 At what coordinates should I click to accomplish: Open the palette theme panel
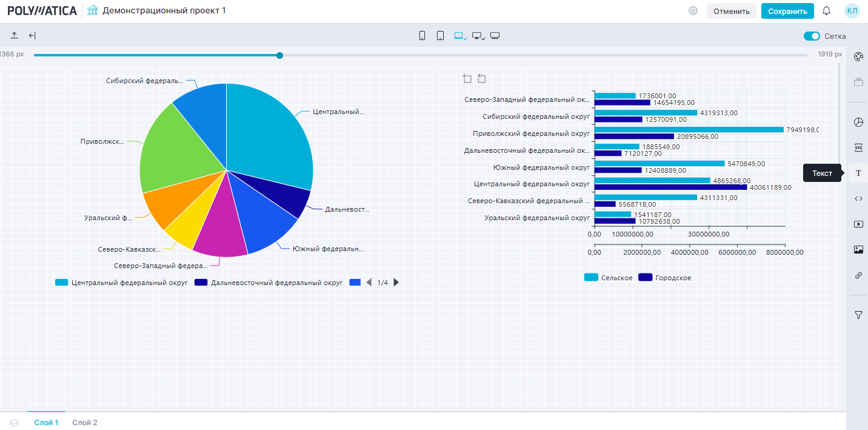858,57
